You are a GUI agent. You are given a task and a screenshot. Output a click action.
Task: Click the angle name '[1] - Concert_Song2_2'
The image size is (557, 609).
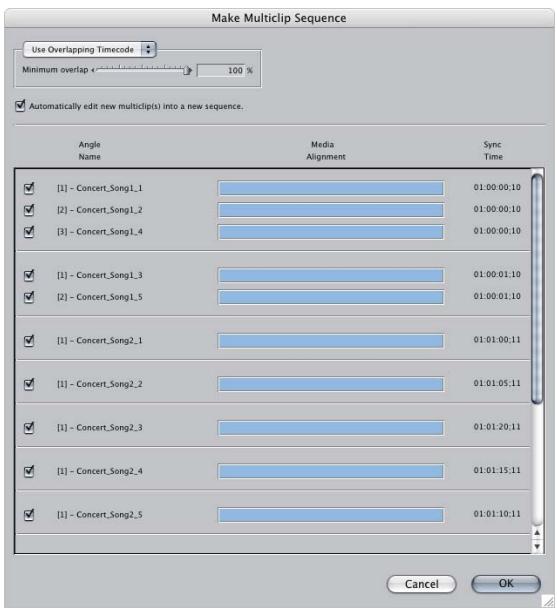point(100,384)
